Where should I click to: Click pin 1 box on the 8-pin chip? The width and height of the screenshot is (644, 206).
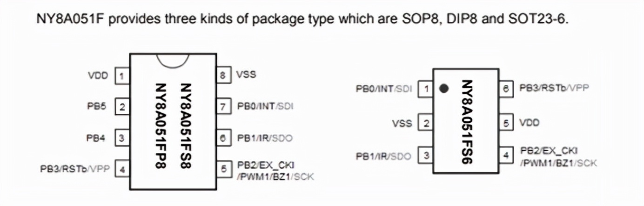[x=122, y=75]
